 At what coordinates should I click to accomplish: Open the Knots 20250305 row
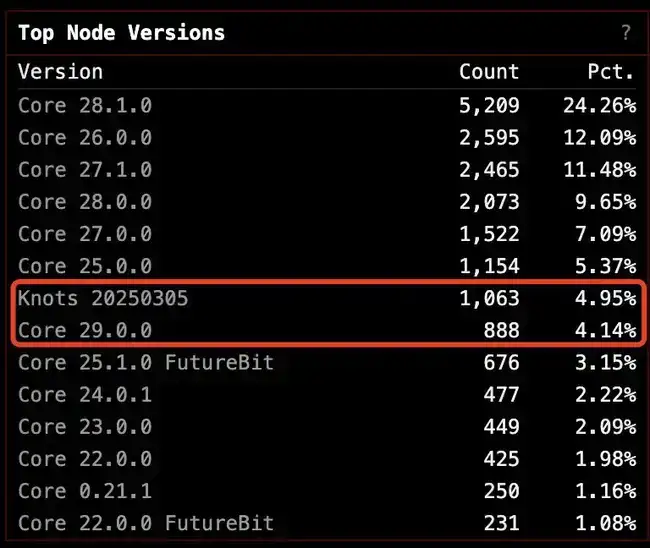(x=327, y=298)
